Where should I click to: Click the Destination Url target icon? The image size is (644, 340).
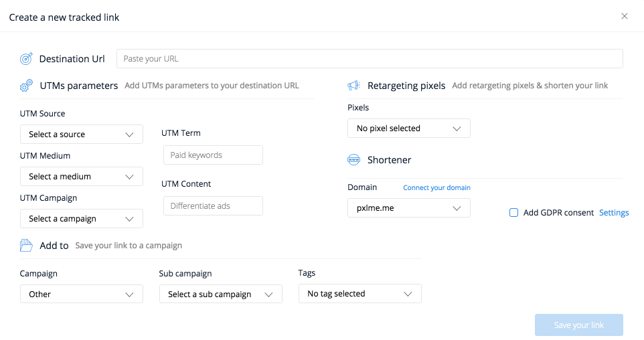tap(26, 59)
